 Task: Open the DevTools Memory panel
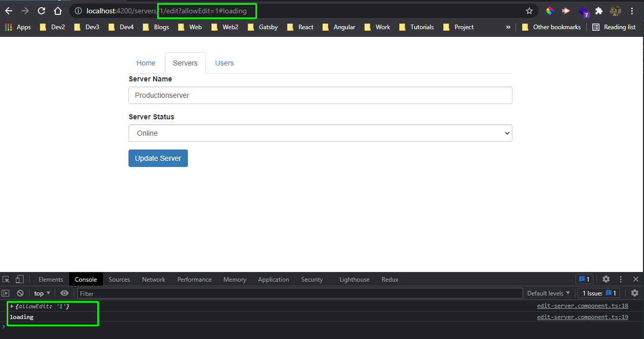[235, 280]
